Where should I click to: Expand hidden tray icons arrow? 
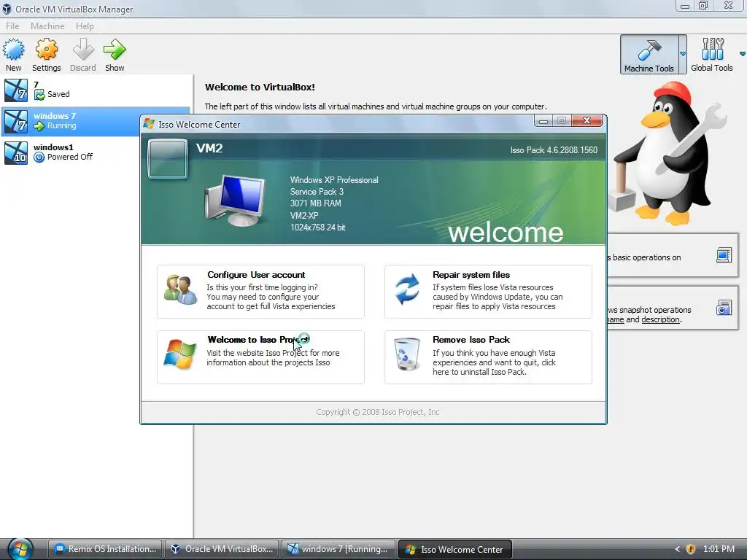point(677,549)
